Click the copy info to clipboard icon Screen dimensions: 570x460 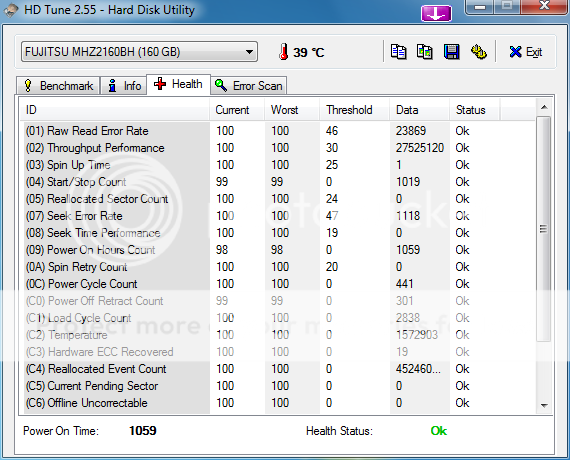pyautogui.click(x=398, y=52)
